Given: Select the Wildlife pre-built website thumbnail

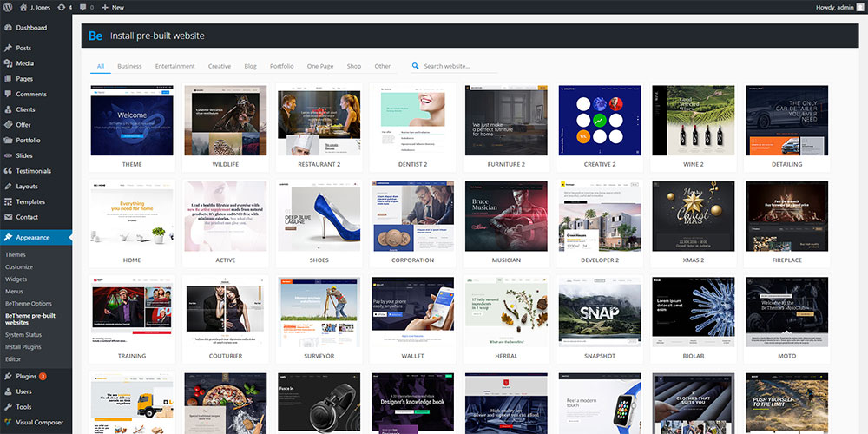Looking at the screenshot, I should click(x=225, y=121).
